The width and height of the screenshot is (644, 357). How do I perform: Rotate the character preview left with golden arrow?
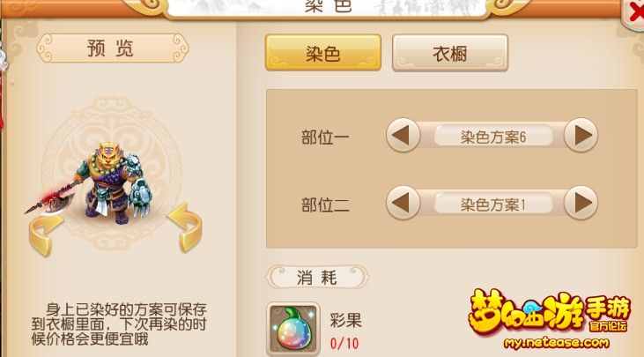pyautogui.click(x=44, y=234)
